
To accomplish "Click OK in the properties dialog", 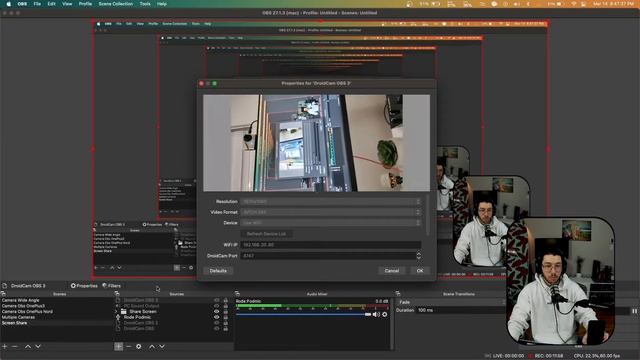I will 420,271.
